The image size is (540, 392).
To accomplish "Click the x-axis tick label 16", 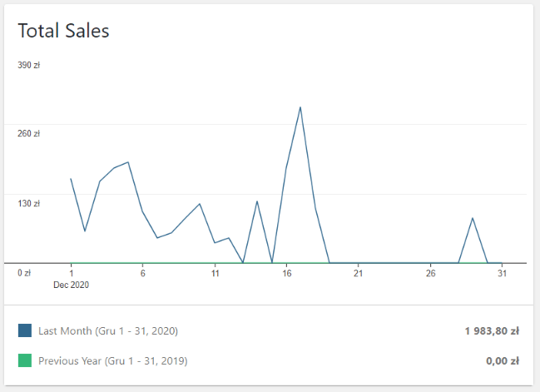I will click(x=286, y=272).
